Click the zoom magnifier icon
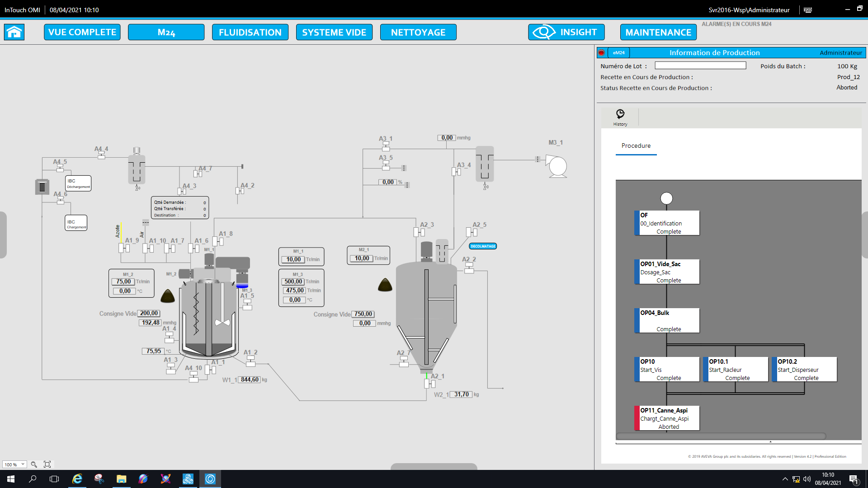The width and height of the screenshot is (868, 488). [x=34, y=464]
